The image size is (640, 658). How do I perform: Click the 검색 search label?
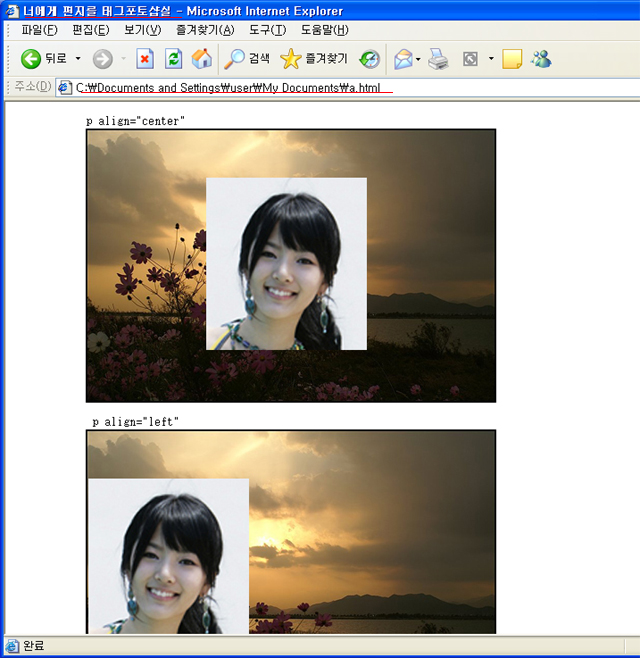[x=259, y=58]
